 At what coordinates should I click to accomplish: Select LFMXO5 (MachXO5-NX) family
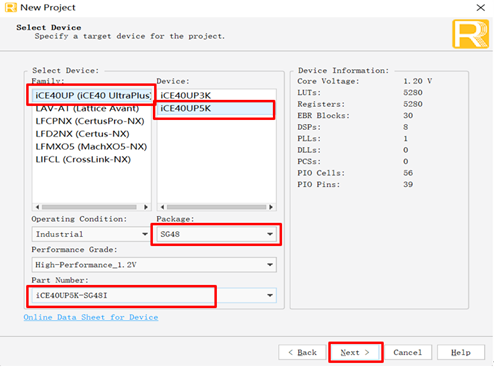pyautogui.click(x=92, y=146)
